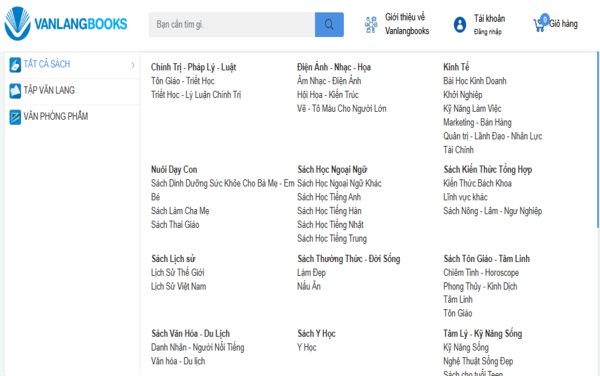Image resolution: width=600 pixels, height=376 pixels.
Task: Click the Tập Văn Lang sidebar icon
Action: (15, 91)
